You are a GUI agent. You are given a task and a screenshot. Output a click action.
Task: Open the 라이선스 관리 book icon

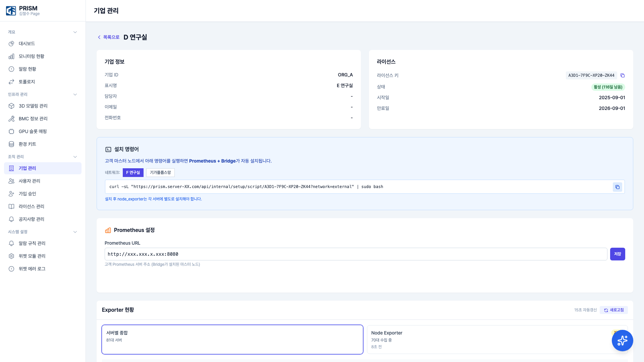11,206
